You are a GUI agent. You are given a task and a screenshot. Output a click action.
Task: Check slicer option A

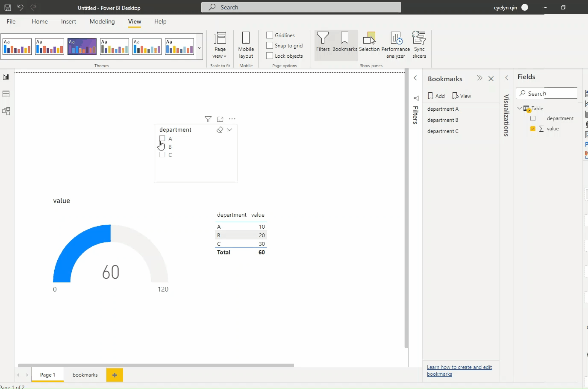[x=162, y=139]
